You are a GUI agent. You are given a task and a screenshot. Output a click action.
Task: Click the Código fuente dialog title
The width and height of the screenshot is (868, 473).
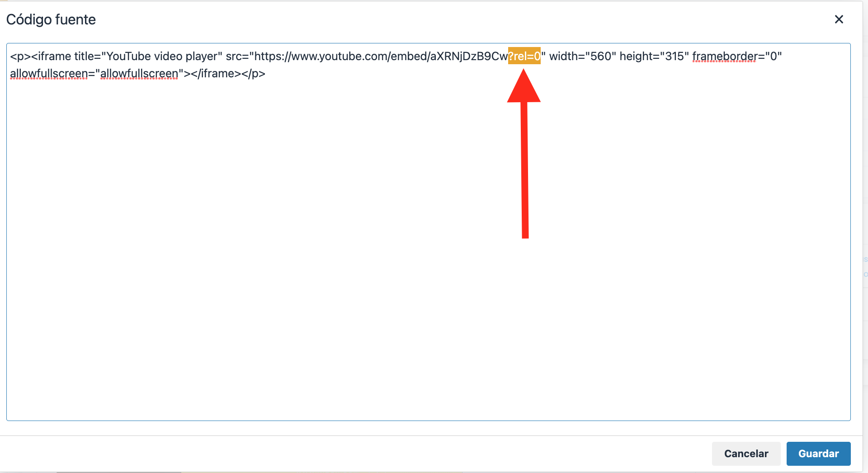pyautogui.click(x=51, y=19)
